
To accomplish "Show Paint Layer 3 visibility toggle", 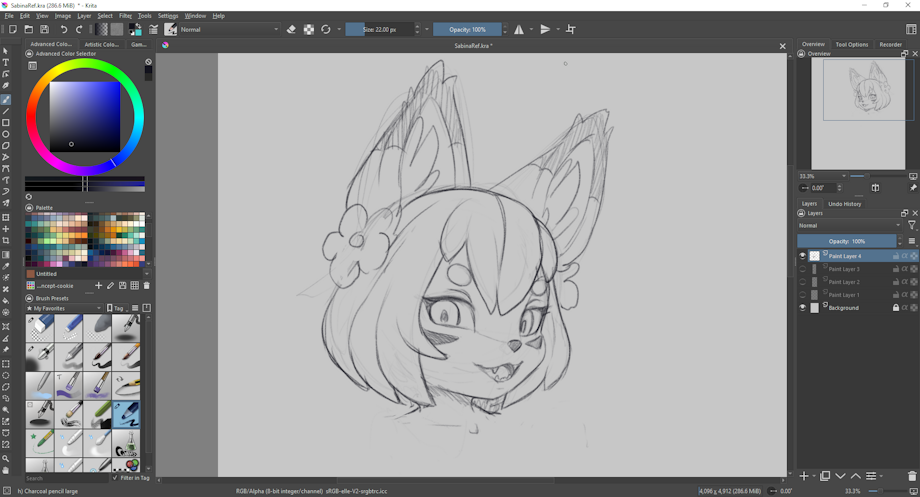I will [x=802, y=269].
